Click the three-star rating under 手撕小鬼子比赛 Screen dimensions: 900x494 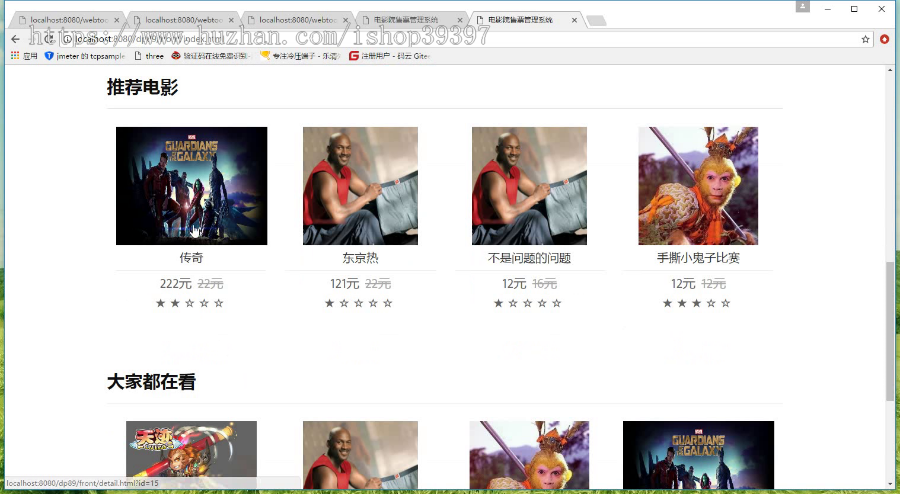coord(696,303)
